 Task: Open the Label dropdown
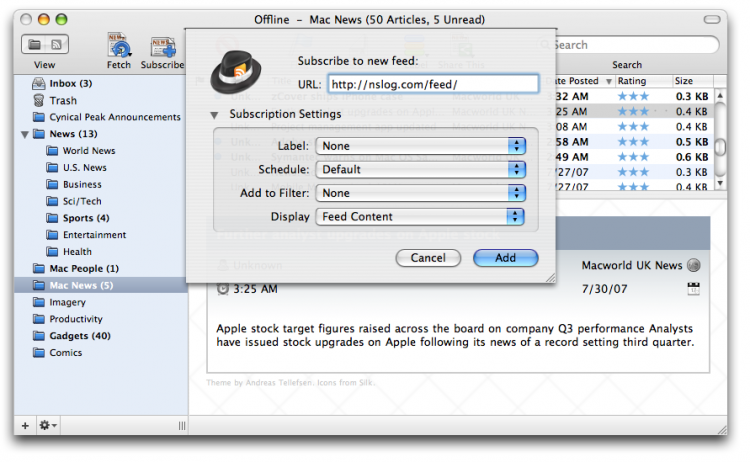click(421, 146)
